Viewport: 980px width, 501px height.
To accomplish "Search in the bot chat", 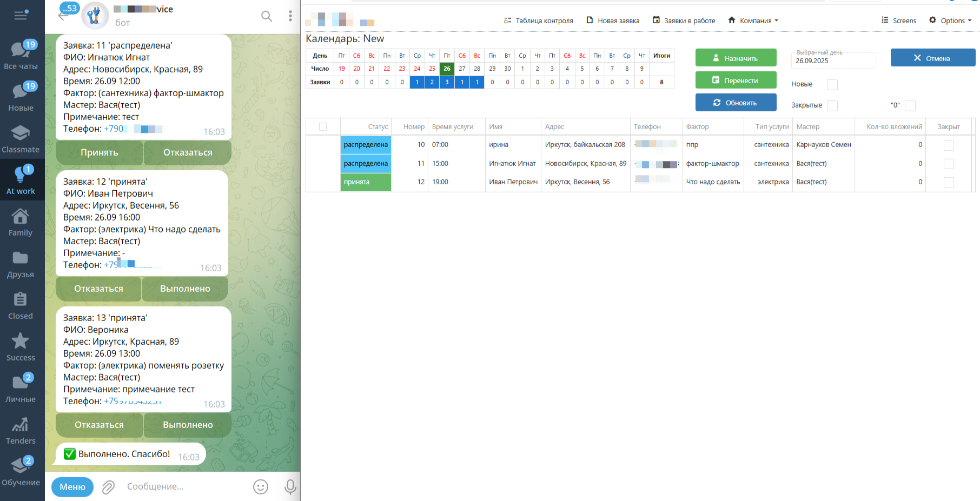I will pyautogui.click(x=267, y=16).
